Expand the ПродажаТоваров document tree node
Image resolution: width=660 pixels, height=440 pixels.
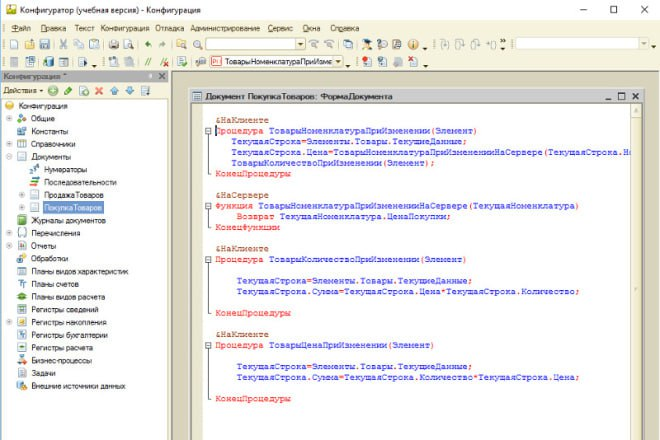22,195
